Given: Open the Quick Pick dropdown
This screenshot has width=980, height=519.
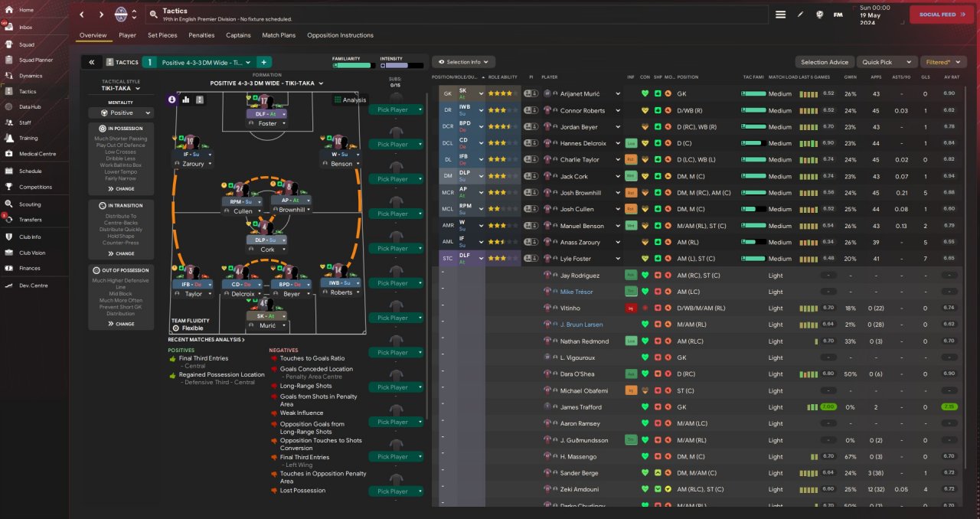Looking at the screenshot, I should [887, 62].
